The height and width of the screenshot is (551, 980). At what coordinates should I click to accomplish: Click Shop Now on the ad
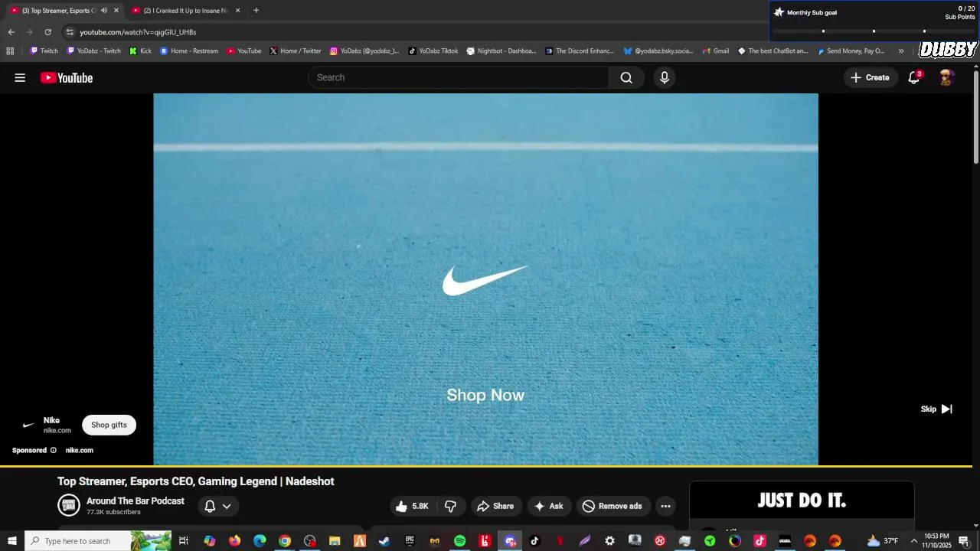pyautogui.click(x=485, y=395)
